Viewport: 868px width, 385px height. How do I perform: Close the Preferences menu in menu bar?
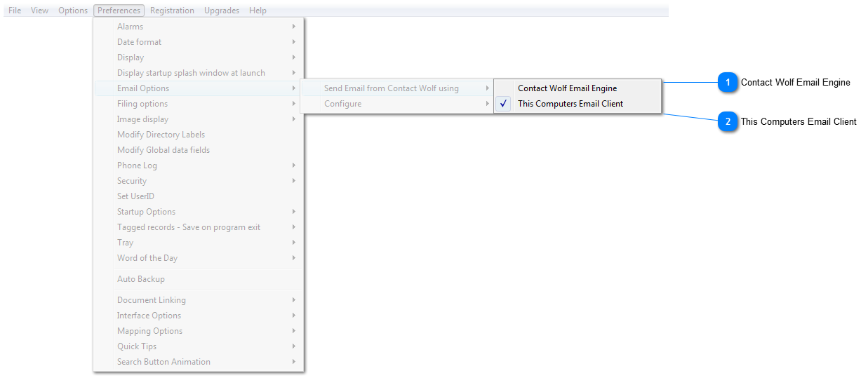tap(119, 11)
